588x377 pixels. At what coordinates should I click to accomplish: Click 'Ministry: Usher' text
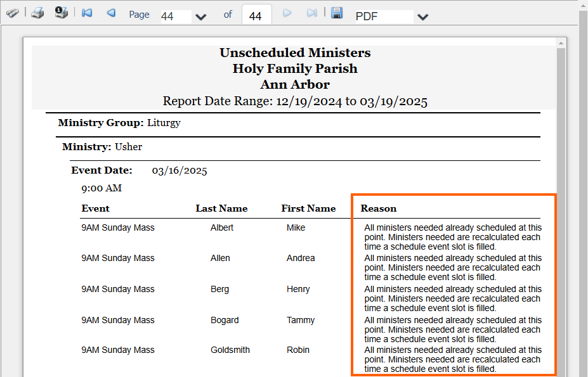point(102,147)
